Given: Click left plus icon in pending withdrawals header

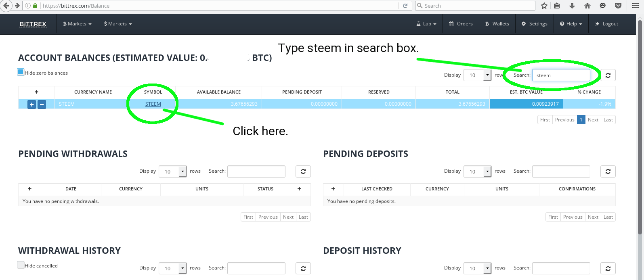Looking at the screenshot, I should click(29, 189).
